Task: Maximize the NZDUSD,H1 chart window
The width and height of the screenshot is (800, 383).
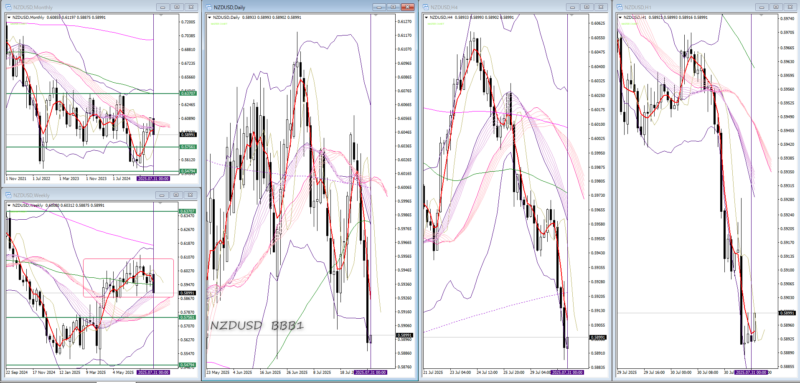Action: [x=775, y=7]
